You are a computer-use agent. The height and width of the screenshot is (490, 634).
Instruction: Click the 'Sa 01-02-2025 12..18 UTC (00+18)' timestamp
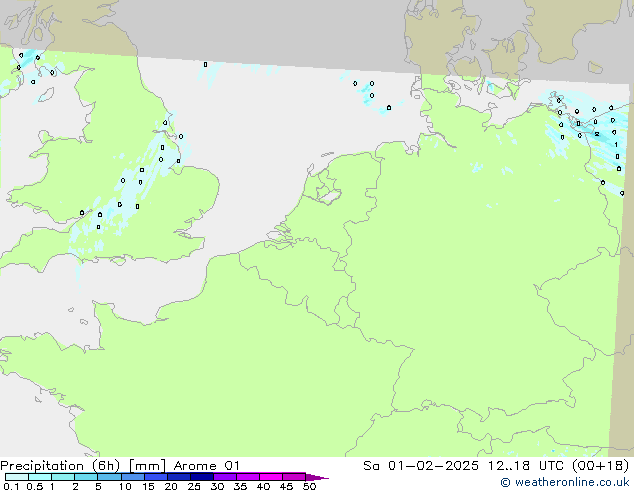point(496,466)
